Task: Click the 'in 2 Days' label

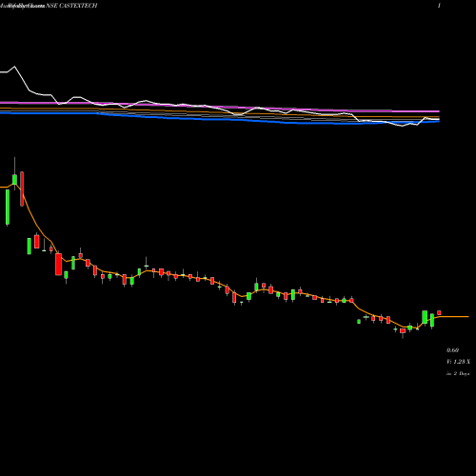Action: tap(458, 373)
